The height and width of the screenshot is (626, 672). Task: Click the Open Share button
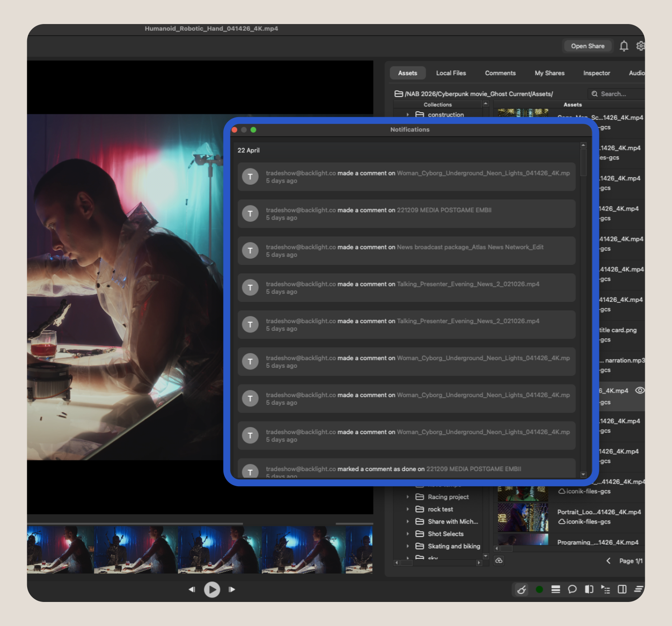(587, 46)
